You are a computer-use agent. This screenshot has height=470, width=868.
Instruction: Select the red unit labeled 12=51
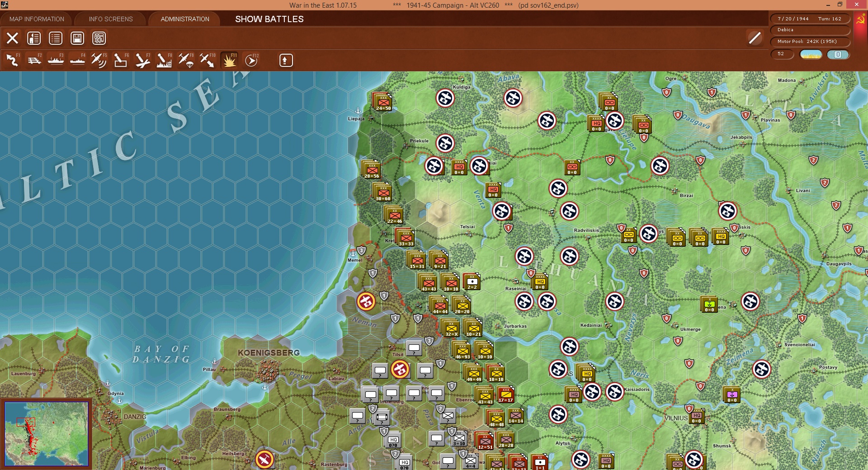485,441
